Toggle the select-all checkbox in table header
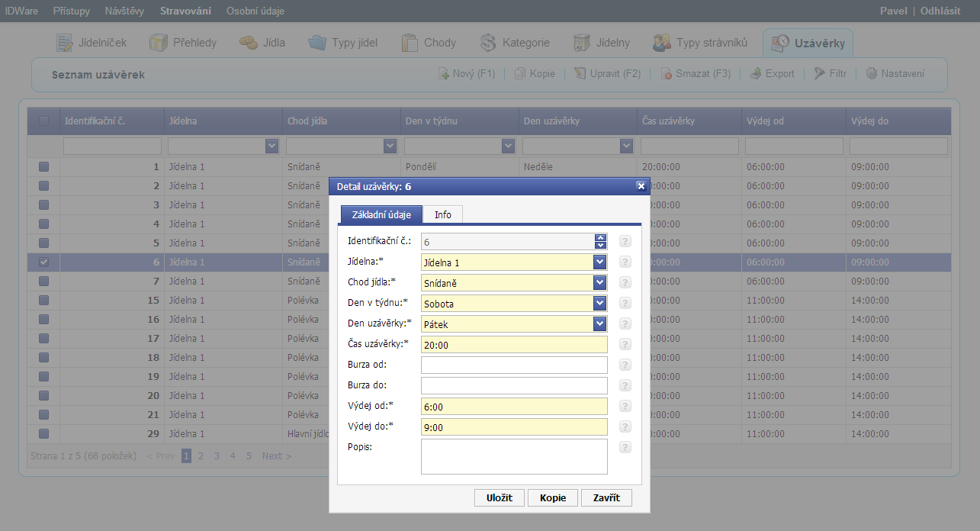Viewport: 980px width, 531px height. pyautogui.click(x=43, y=121)
